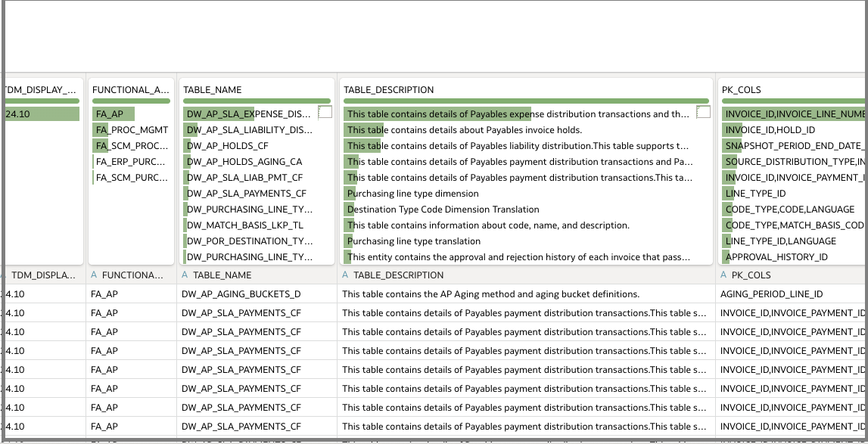Tick the checkbox on Payables expense distribution description row
Screen dimensions: 868x444
tap(703, 113)
